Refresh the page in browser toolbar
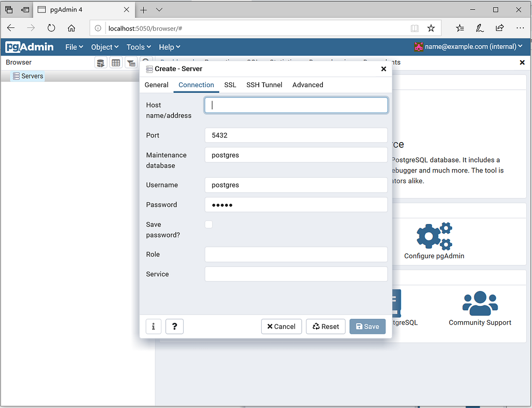 [x=51, y=28]
